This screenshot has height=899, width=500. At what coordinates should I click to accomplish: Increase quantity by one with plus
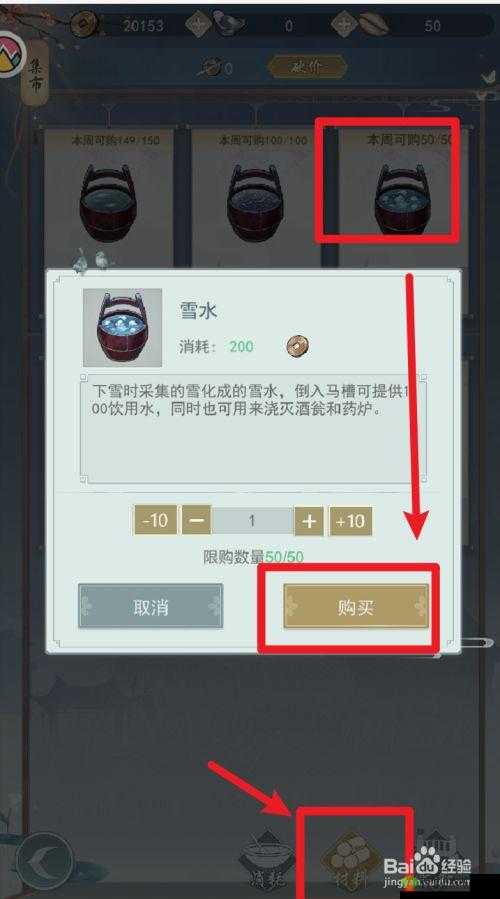[x=309, y=521]
